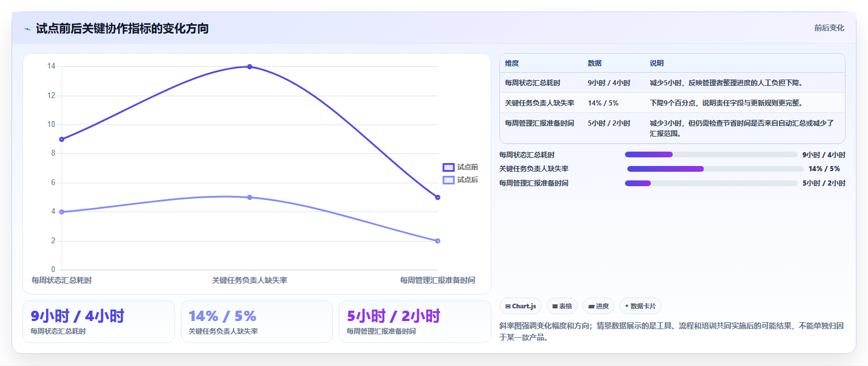Viewport: 868px width, 366px height.
Task: Click the y-axis tick label 14
Action: (51, 67)
